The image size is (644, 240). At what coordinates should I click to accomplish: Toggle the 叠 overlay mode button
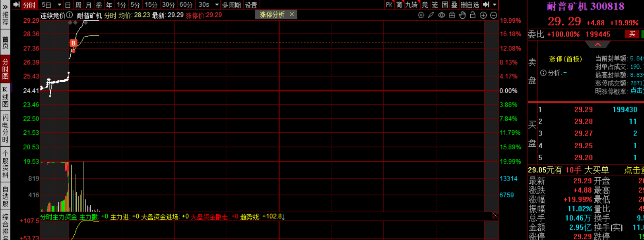tap(454, 5)
